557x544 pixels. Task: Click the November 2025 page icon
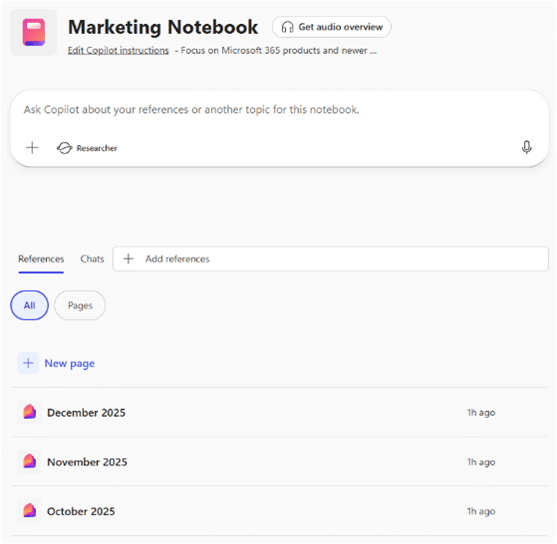pos(29,462)
